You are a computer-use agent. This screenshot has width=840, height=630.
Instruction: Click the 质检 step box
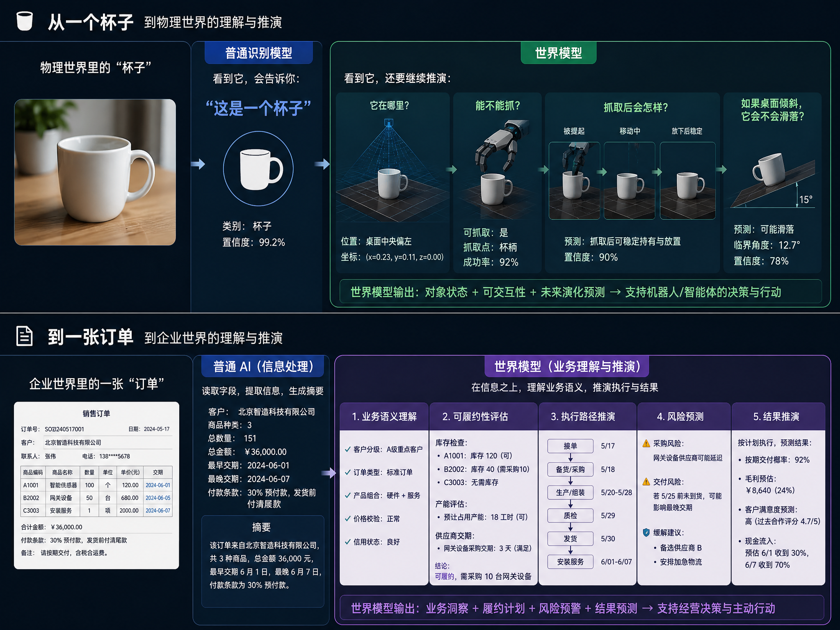(x=570, y=516)
